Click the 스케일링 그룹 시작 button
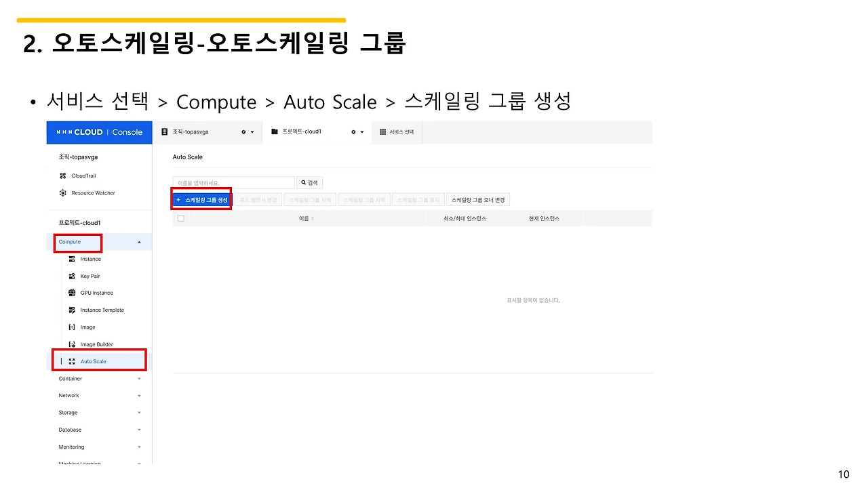The image size is (868, 488). [x=364, y=200]
